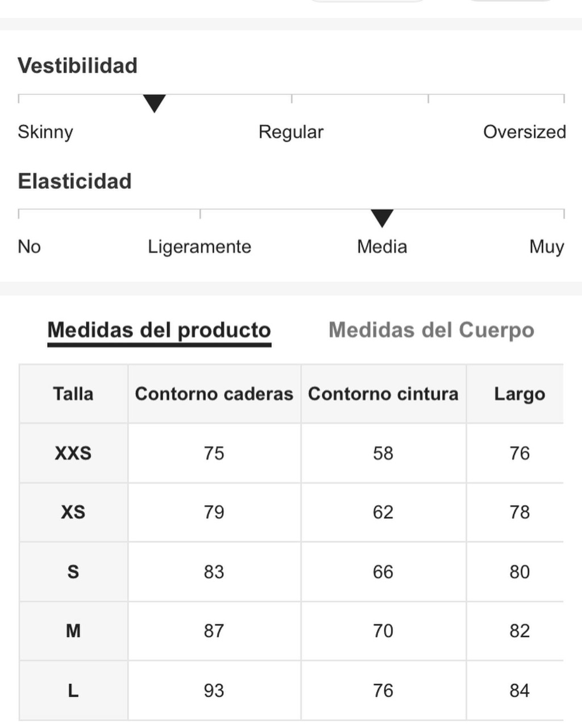Click the Vestibilidad fit marker triangle

(154, 104)
